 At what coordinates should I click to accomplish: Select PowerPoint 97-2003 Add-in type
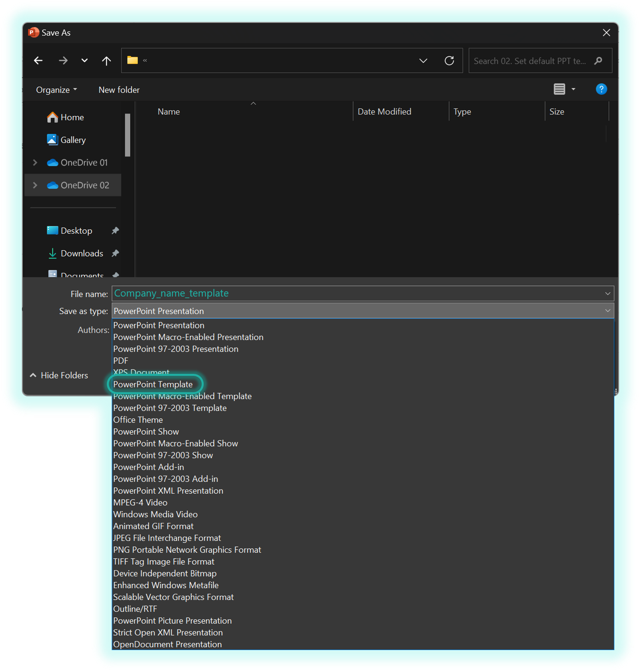(363, 479)
